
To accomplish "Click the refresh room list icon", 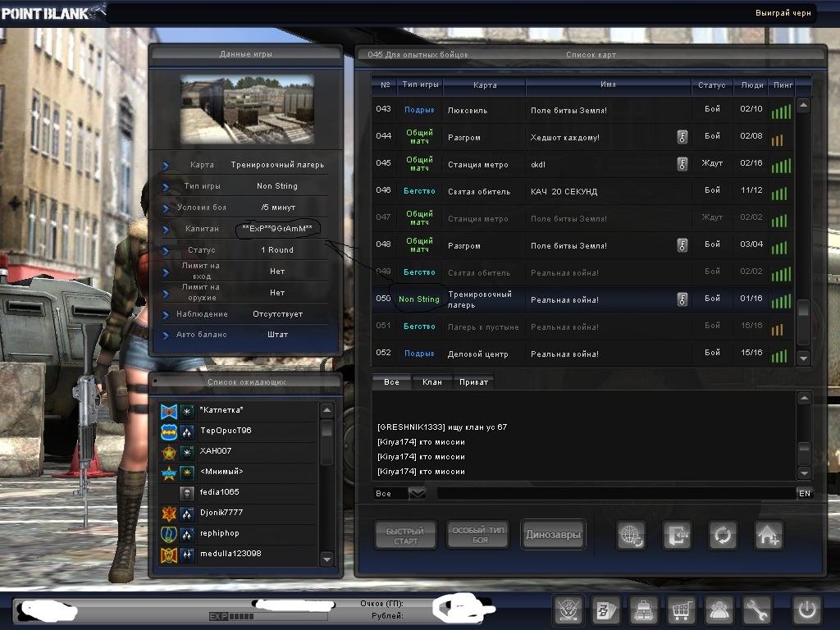I will click(x=723, y=536).
